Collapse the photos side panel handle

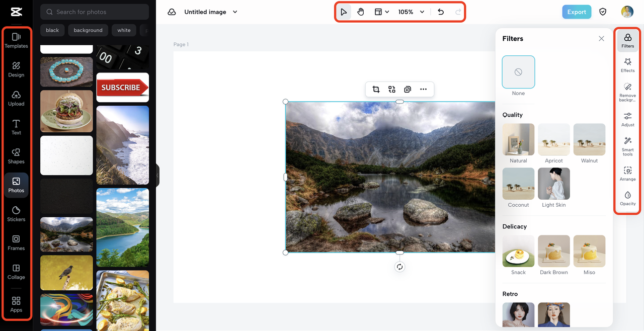tap(157, 175)
